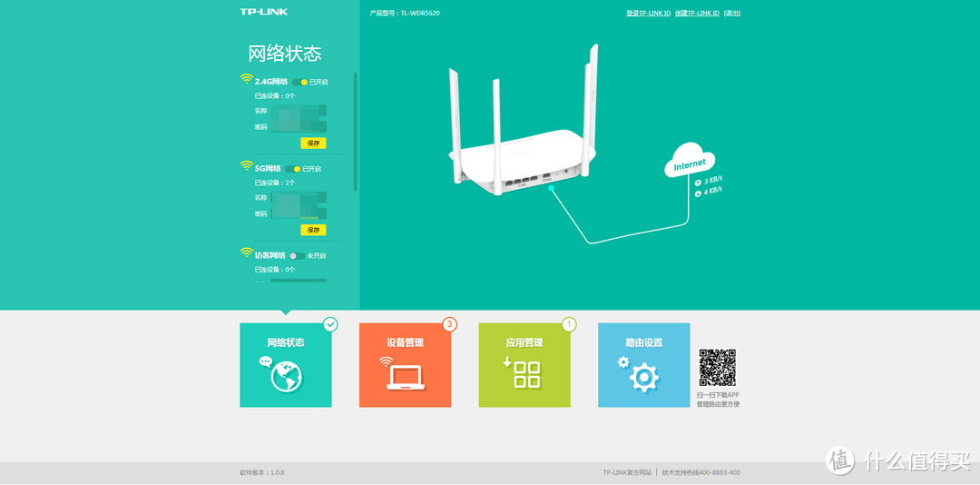Click 已连设备：0个 under 2.4G网络

(x=274, y=95)
